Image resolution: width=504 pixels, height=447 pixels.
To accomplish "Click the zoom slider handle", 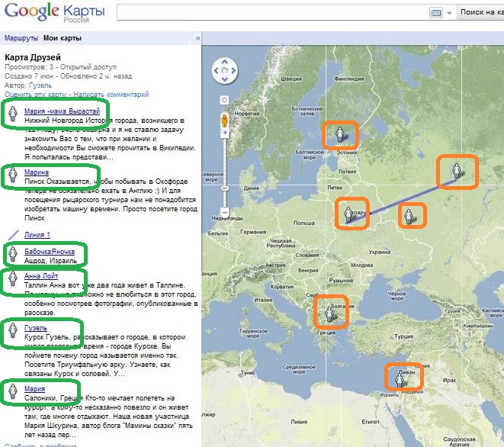I will [x=225, y=188].
